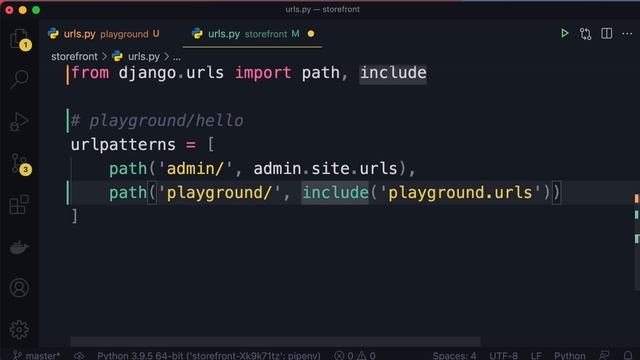Click the 'playground.urls' string

[460, 193]
